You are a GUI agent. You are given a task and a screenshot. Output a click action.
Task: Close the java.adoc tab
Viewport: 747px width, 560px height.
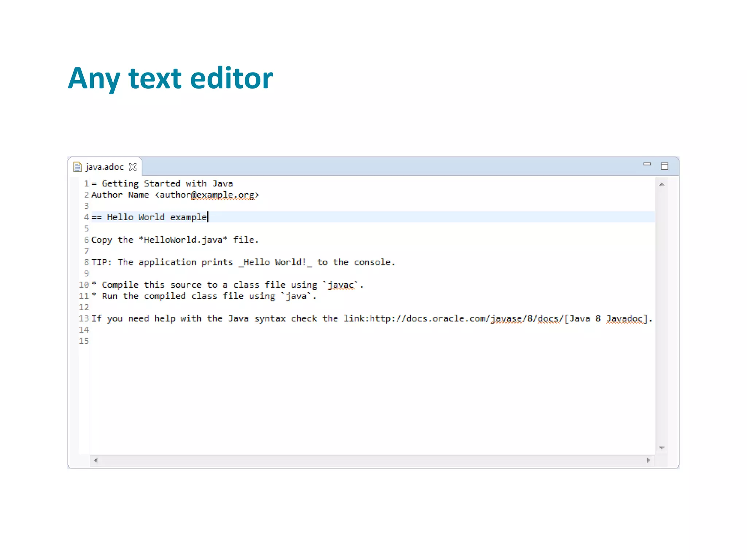coord(133,167)
